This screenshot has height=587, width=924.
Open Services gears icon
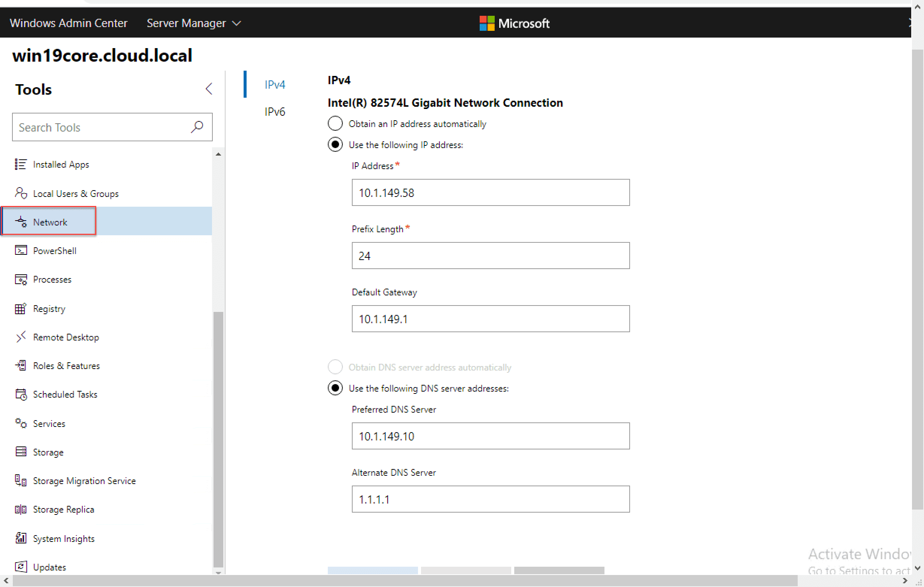[x=20, y=423]
